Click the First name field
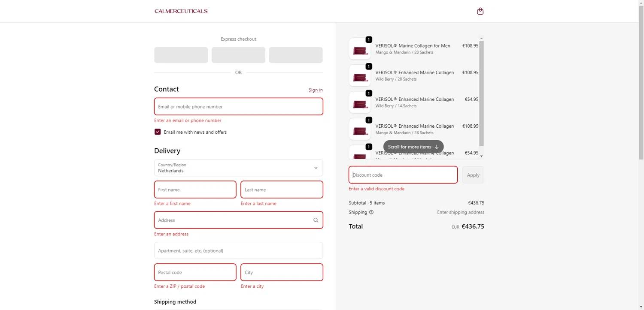Viewport: 644px width, 310px height. [x=195, y=190]
